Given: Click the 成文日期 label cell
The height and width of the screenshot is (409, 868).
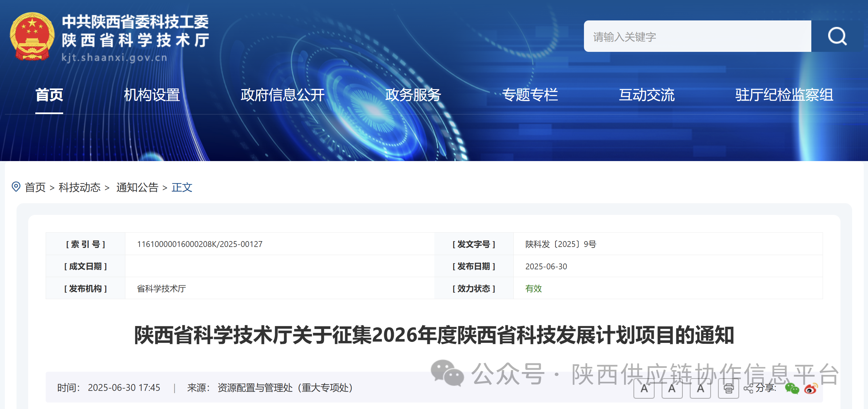Looking at the screenshot, I should tap(86, 266).
